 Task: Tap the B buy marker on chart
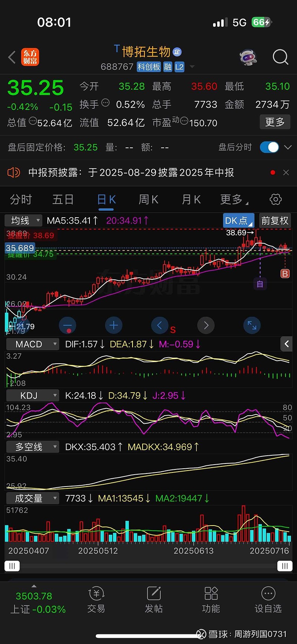(x=285, y=274)
